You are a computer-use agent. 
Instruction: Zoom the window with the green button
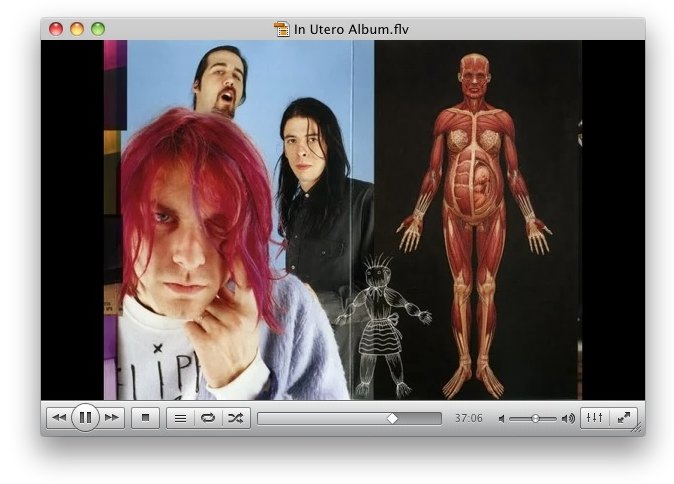click(98, 29)
